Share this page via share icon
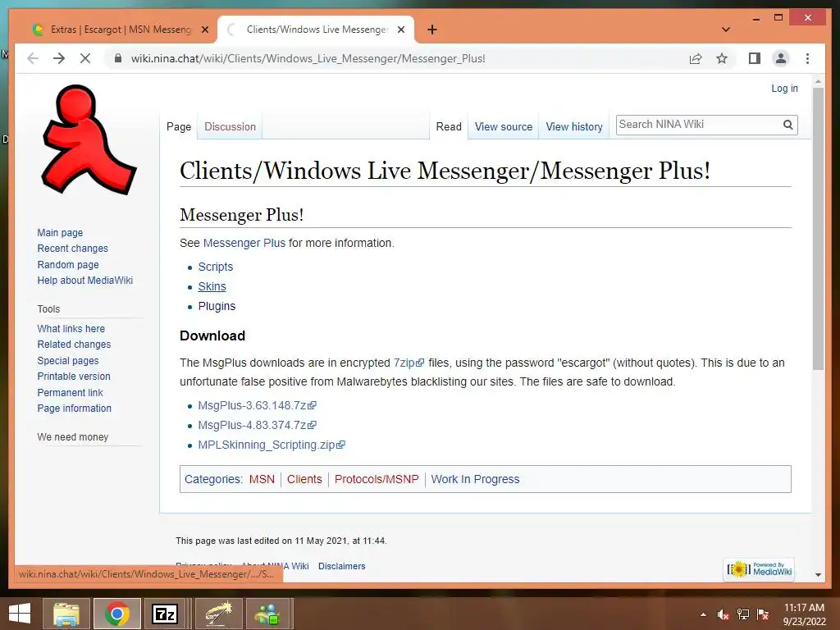840x630 pixels. (x=696, y=58)
